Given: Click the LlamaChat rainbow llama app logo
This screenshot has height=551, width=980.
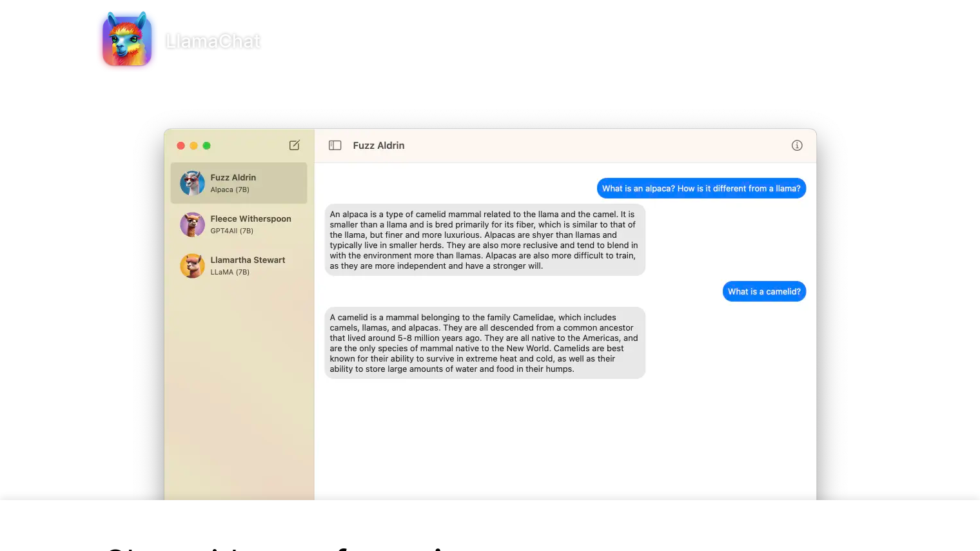Looking at the screenshot, I should click(127, 40).
